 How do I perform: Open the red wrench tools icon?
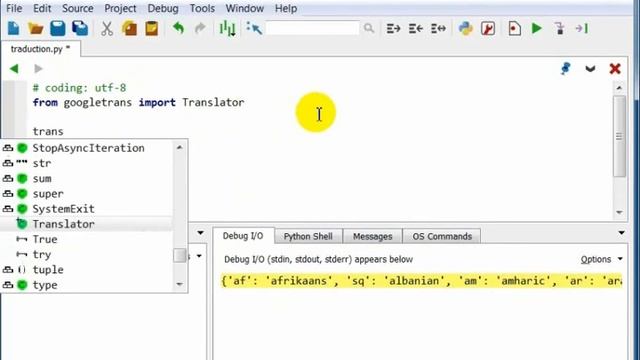[488, 29]
